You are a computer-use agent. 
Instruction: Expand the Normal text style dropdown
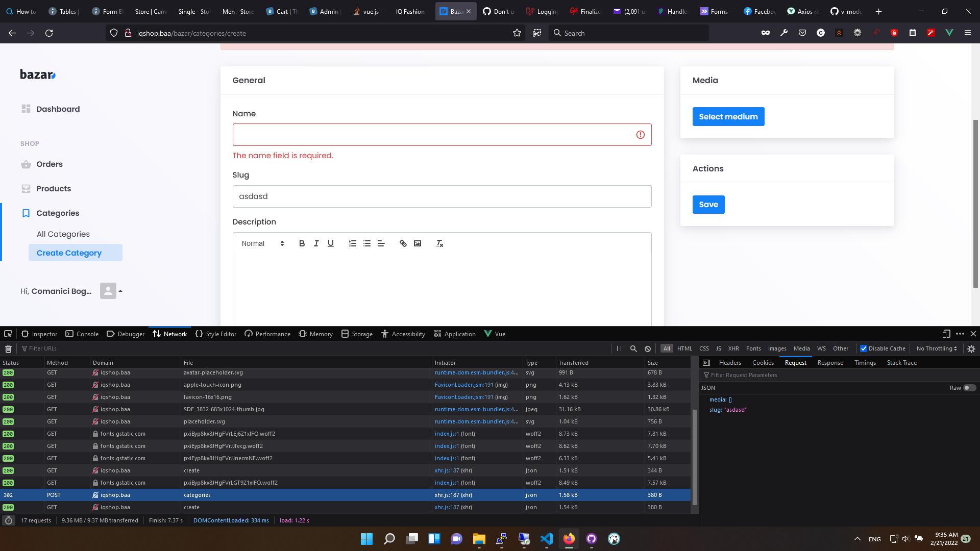[262, 243]
